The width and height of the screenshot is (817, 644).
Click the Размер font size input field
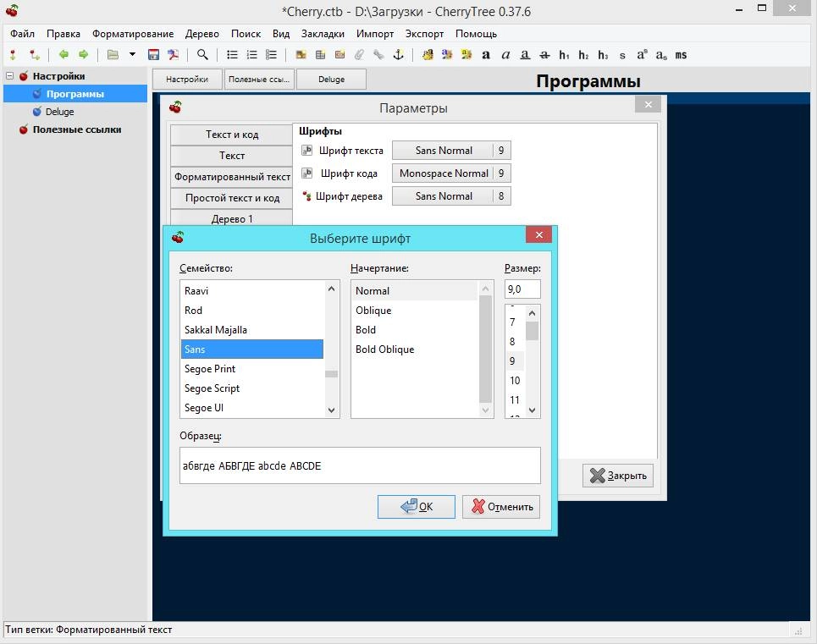pyautogui.click(x=522, y=289)
